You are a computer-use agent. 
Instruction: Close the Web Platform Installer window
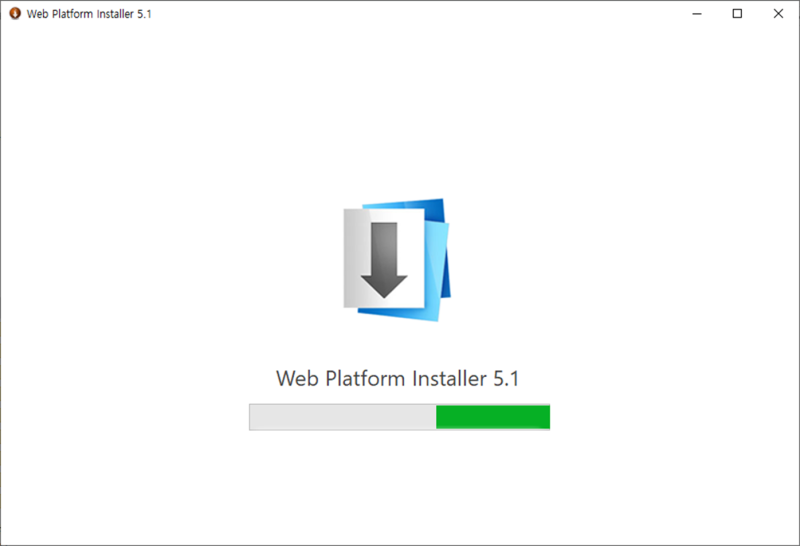pyautogui.click(x=778, y=14)
